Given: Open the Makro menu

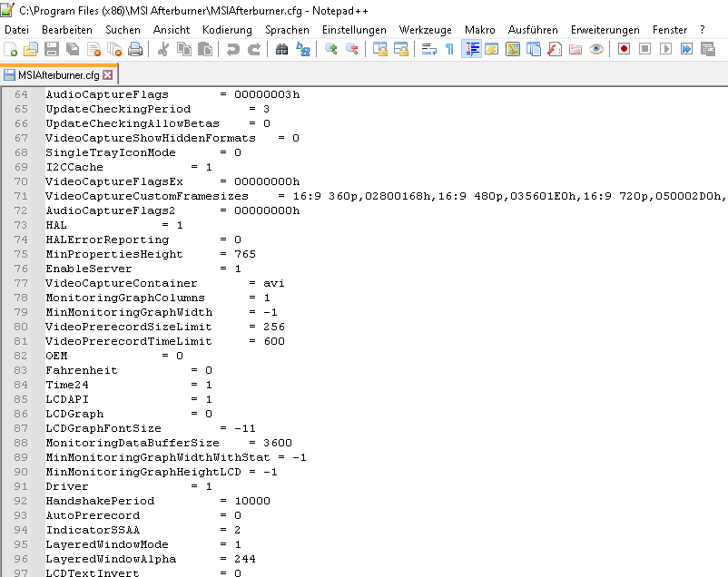Looking at the screenshot, I should [x=479, y=30].
